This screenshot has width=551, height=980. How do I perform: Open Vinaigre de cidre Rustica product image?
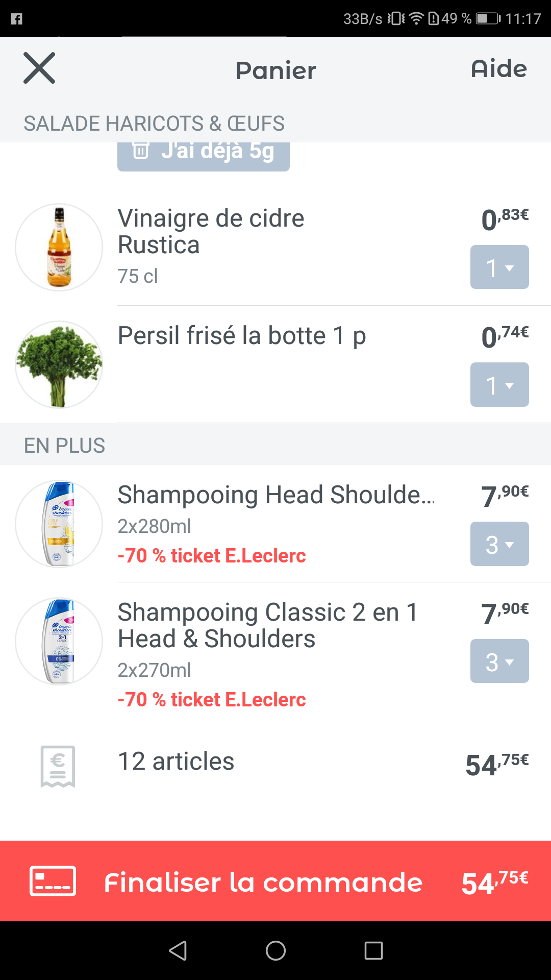pos(59,248)
